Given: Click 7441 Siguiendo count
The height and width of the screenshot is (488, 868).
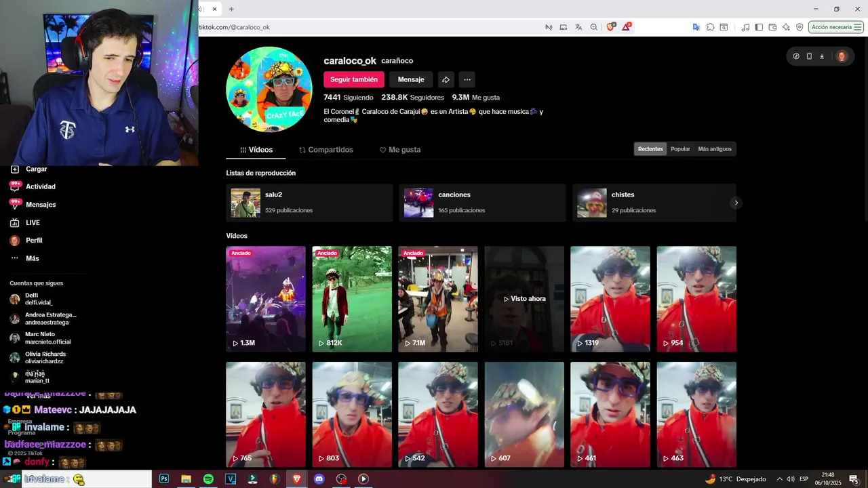Looking at the screenshot, I should 349,98.
